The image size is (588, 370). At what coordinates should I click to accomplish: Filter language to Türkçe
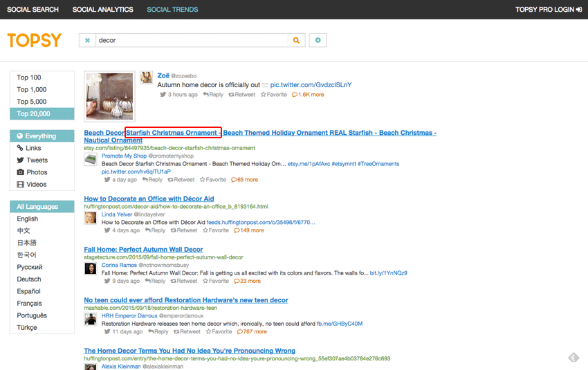tap(42, 327)
